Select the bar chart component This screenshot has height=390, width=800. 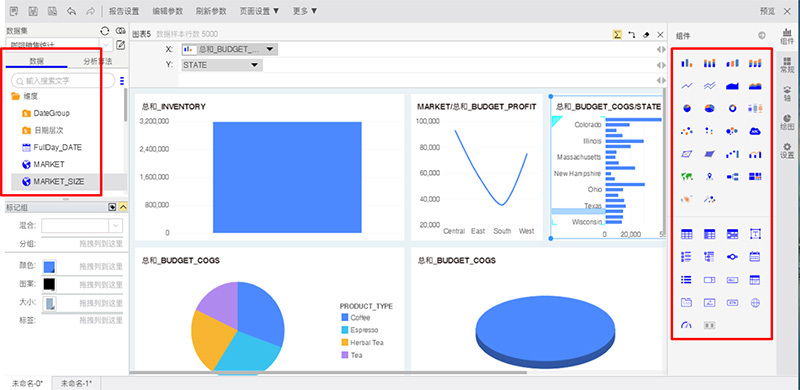point(687,63)
